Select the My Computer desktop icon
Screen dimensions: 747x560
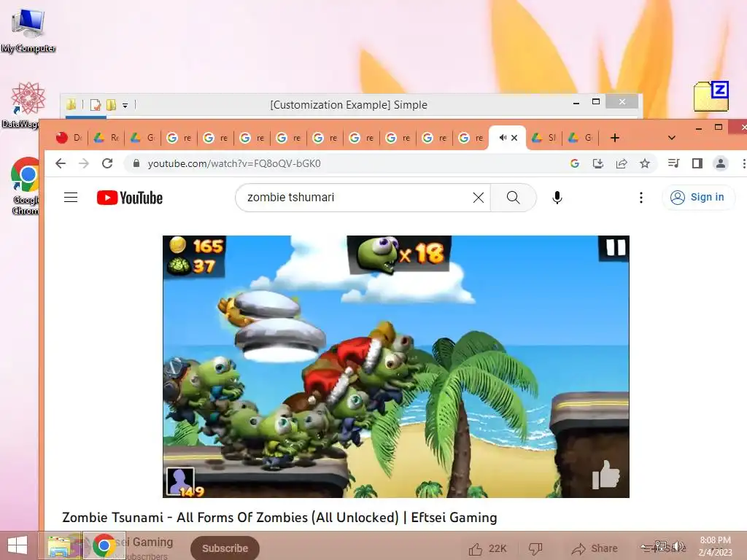pos(28,30)
